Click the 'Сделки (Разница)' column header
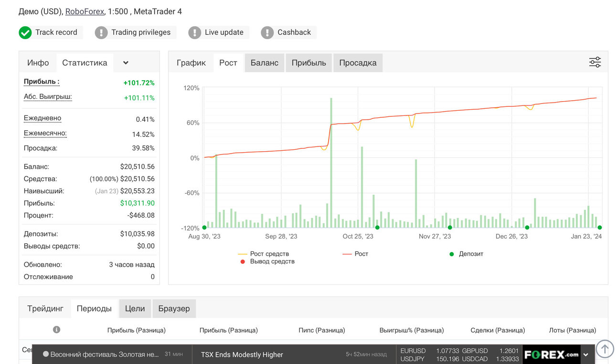 [498, 330]
